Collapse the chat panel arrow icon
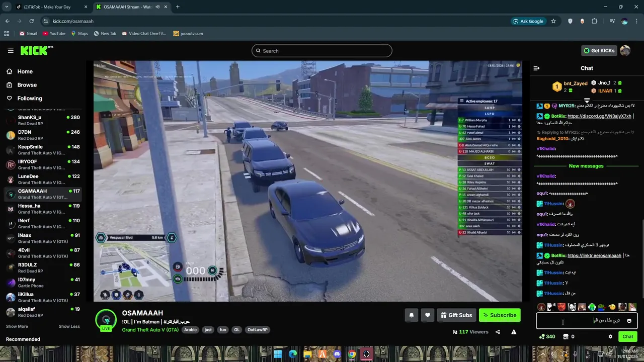This screenshot has width=644, height=362. click(536, 68)
